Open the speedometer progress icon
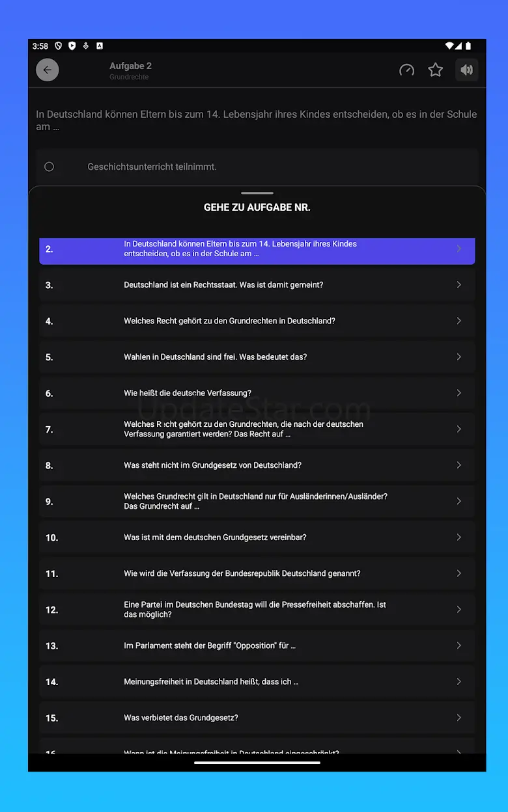508x812 pixels. pyautogui.click(x=406, y=70)
